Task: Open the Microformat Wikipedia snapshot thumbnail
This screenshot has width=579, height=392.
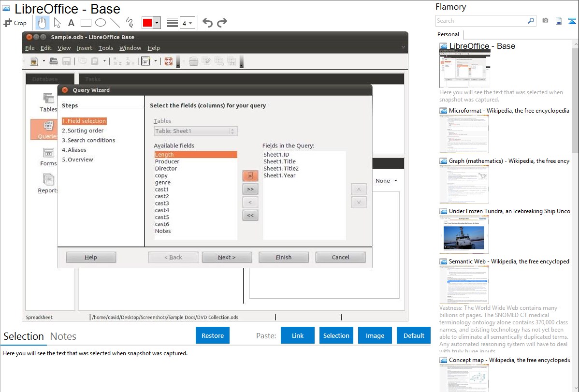Action: click(x=464, y=134)
